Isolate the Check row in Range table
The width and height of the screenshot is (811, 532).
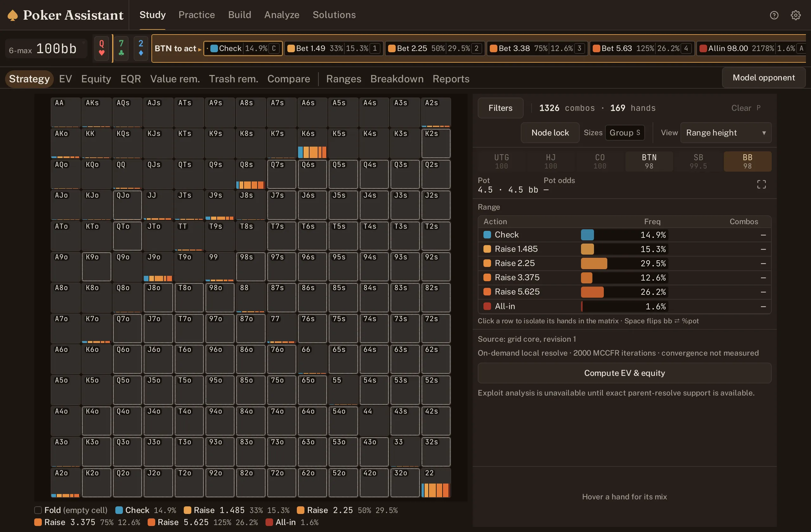[x=624, y=235]
